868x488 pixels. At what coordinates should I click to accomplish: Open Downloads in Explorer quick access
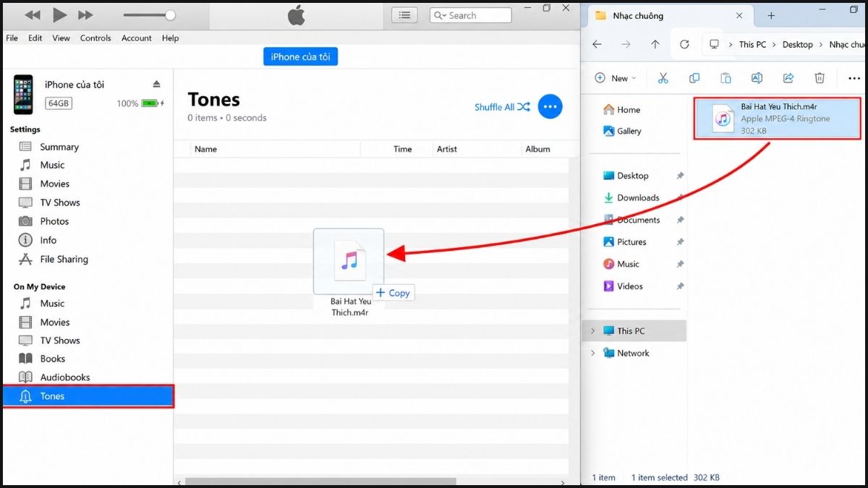[x=637, y=197]
